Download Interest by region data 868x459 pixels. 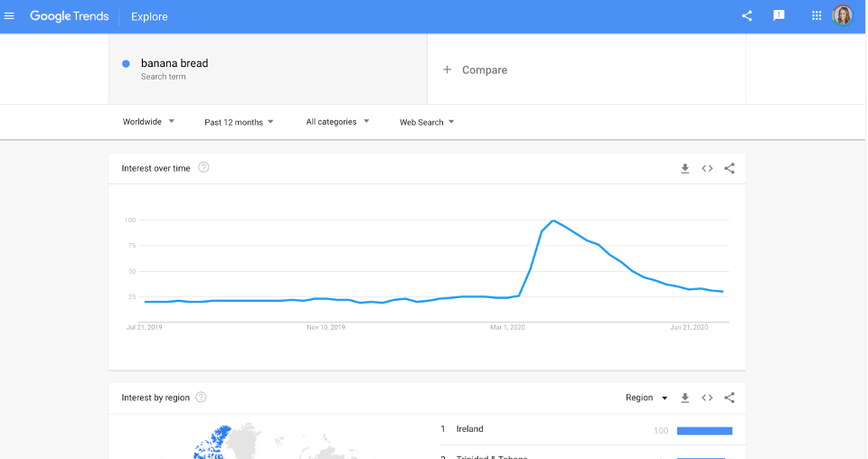[x=685, y=398]
